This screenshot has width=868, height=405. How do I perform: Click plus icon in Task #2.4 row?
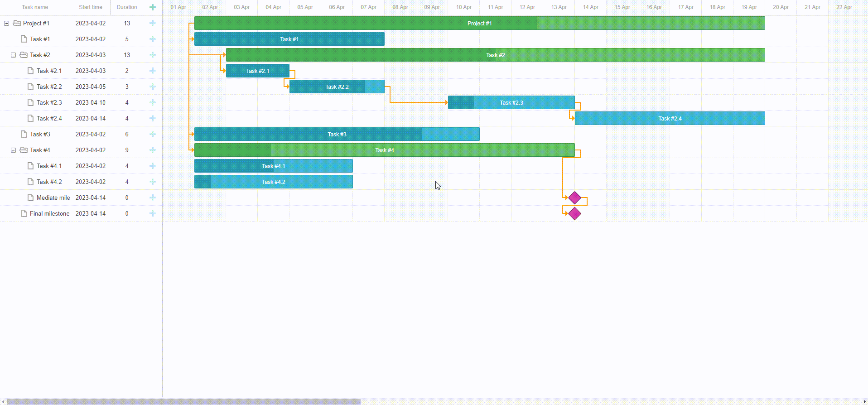[153, 118]
